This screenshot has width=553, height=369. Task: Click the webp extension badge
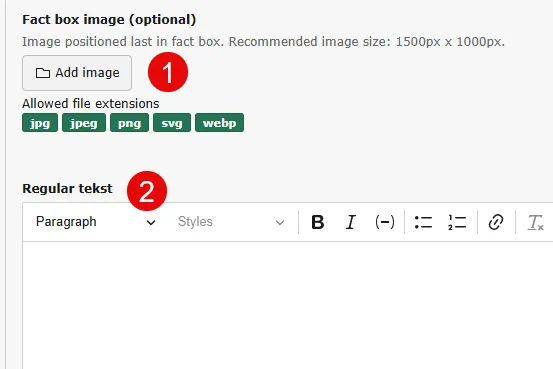pyautogui.click(x=219, y=123)
